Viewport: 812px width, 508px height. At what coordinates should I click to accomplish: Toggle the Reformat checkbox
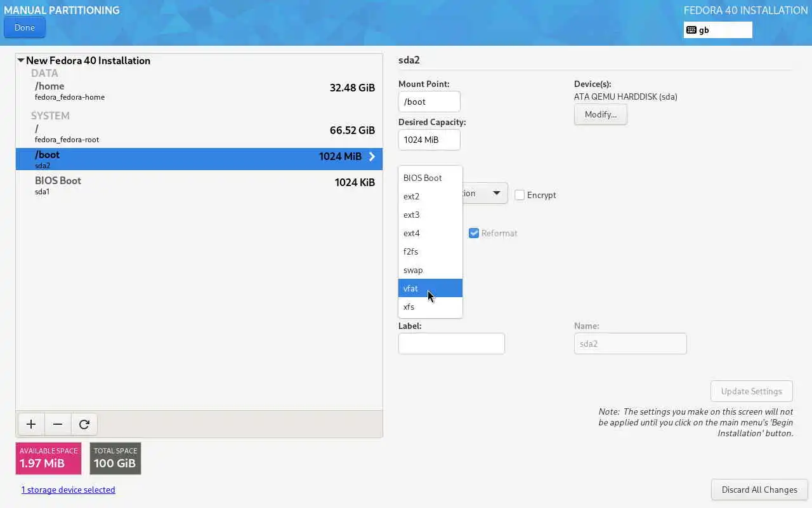(474, 233)
